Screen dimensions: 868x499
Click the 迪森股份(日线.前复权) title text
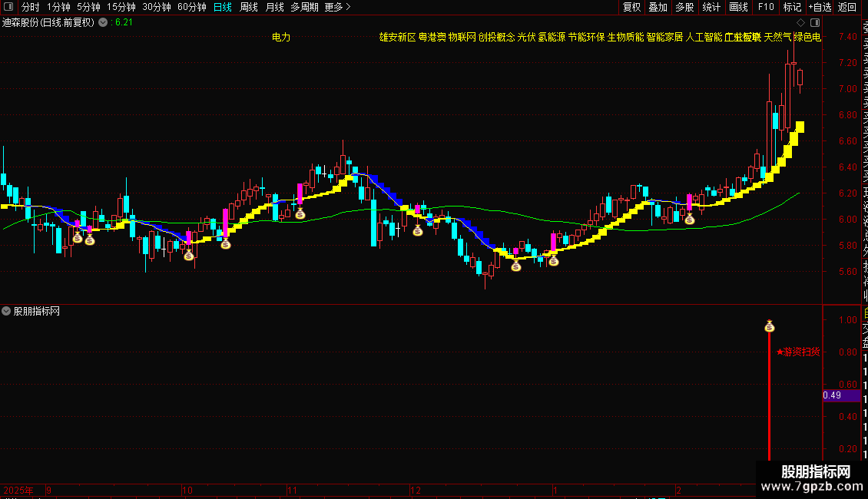click(48, 23)
